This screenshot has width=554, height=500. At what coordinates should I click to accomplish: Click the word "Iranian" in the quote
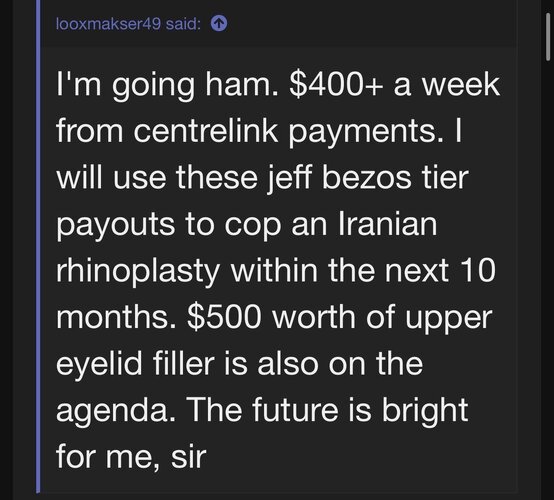point(388,224)
